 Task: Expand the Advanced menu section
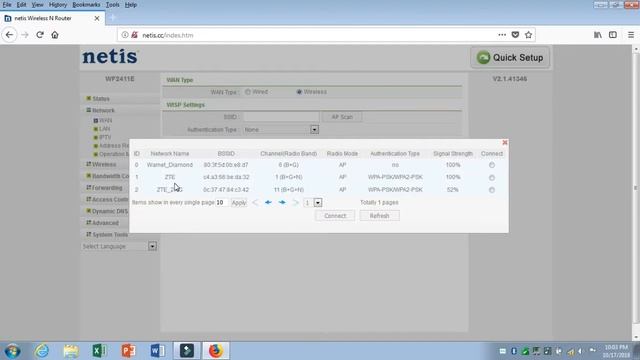click(x=105, y=223)
